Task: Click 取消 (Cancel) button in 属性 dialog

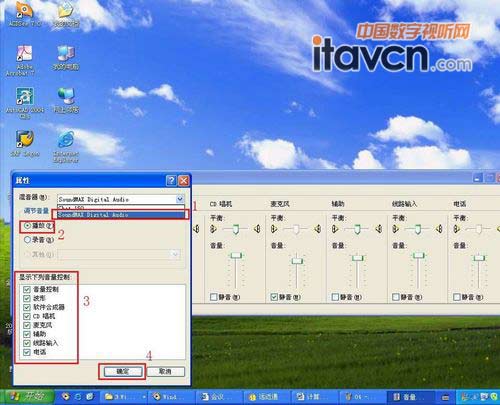Action: pyautogui.click(x=166, y=371)
